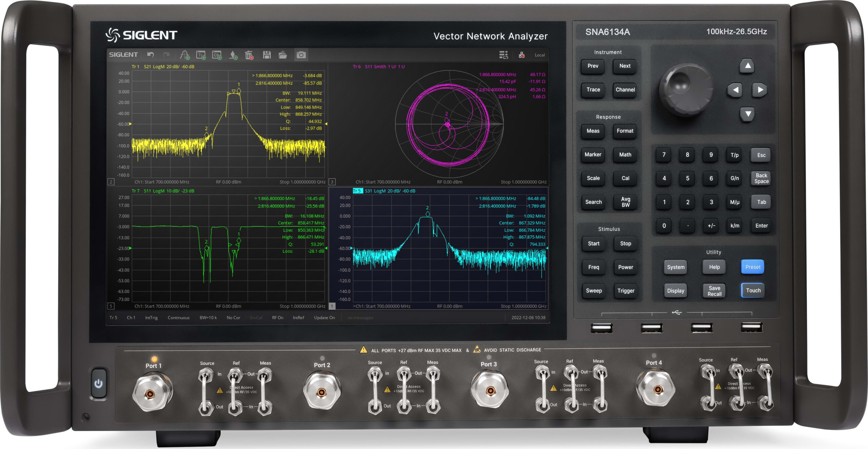Click the Prev instrument key
The width and height of the screenshot is (868, 449).
(593, 66)
